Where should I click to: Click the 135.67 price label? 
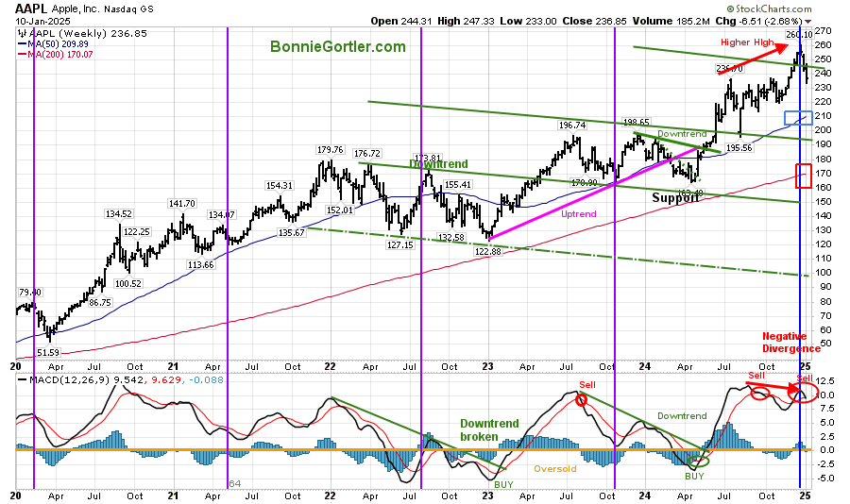[292, 232]
